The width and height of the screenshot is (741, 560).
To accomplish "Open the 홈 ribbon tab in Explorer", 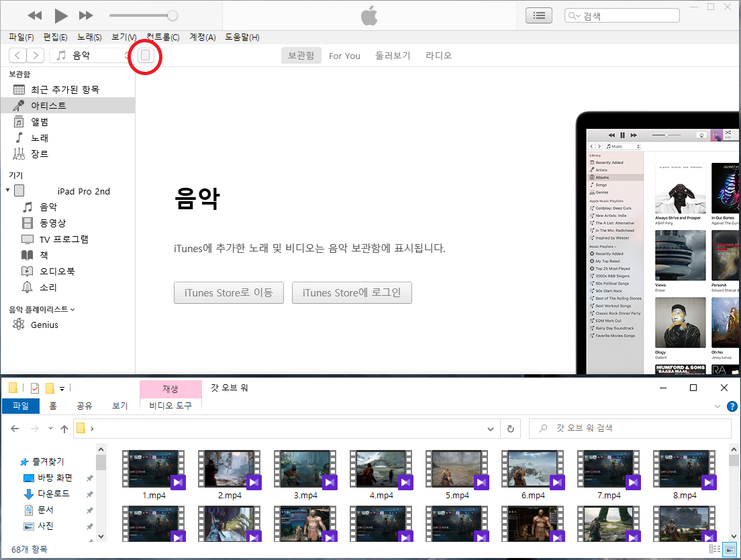I will click(53, 406).
